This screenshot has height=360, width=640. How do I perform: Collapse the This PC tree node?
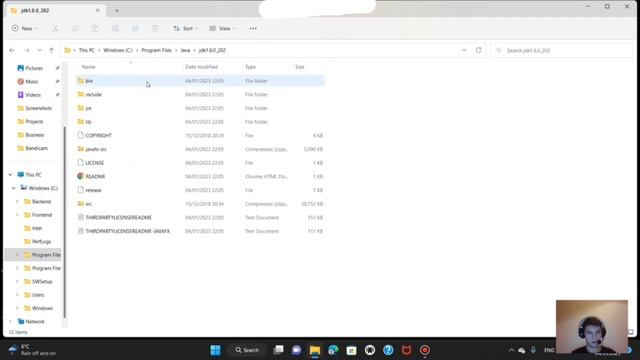(x=11, y=175)
